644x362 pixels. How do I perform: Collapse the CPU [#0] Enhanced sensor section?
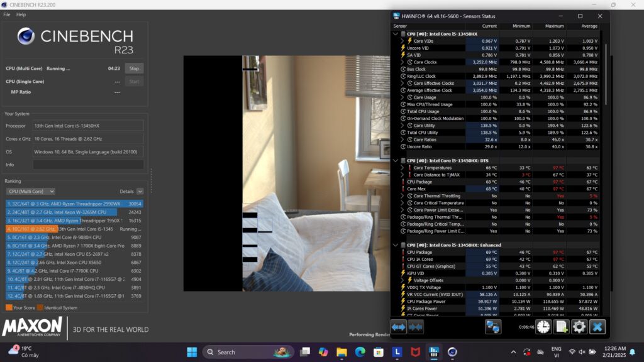395,245
